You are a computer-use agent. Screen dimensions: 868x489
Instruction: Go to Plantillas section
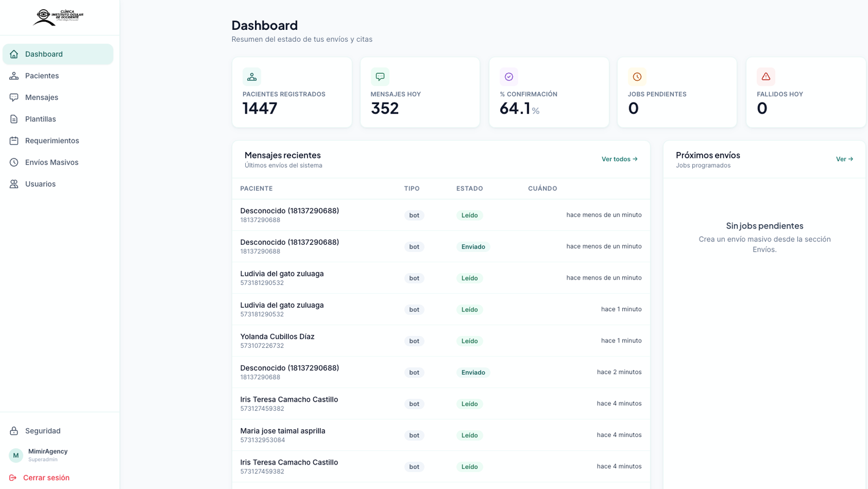click(58, 119)
